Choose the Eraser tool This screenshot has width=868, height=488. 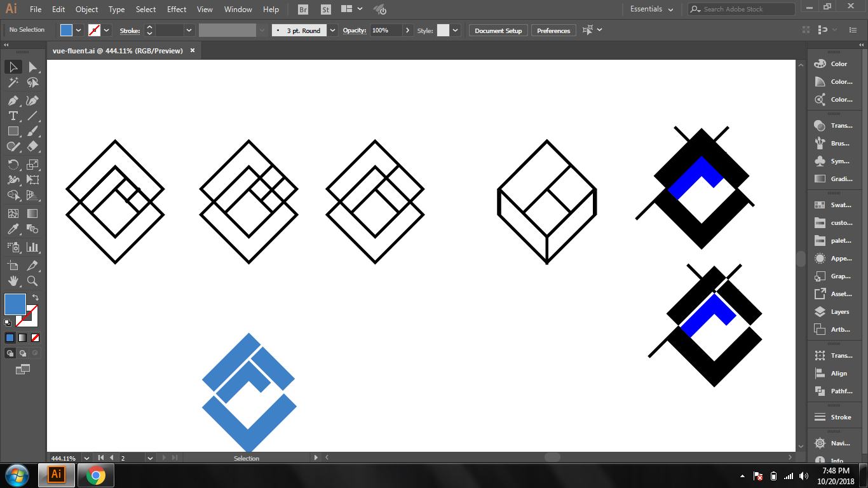(32, 146)
